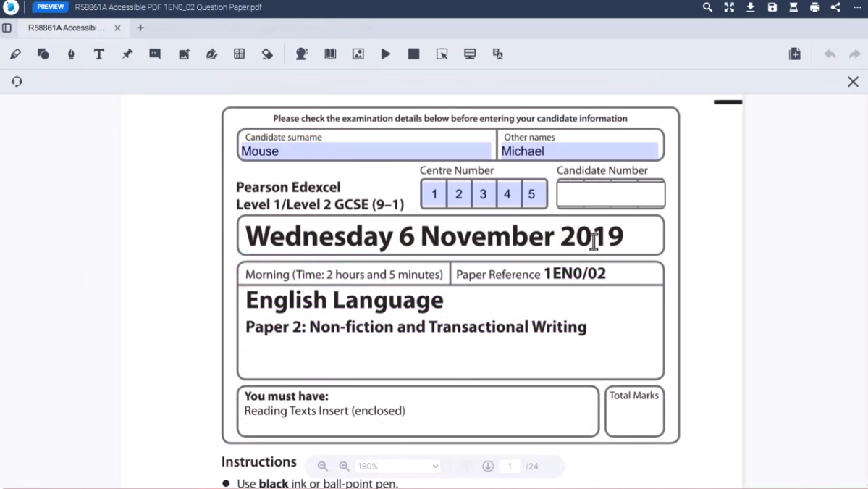The height and width of the screenshot is (489, 868).
Task: Click the Total Marks box
Action: click(634, 411)
